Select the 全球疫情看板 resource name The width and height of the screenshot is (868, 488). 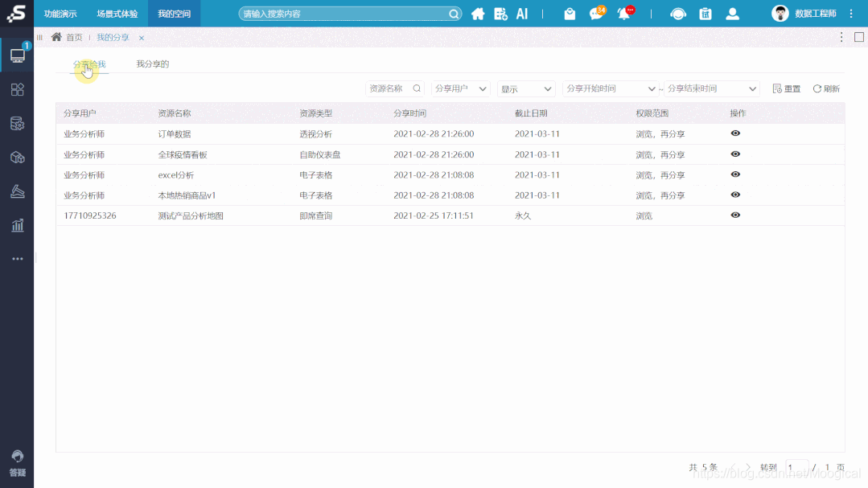tap(183, 155)
